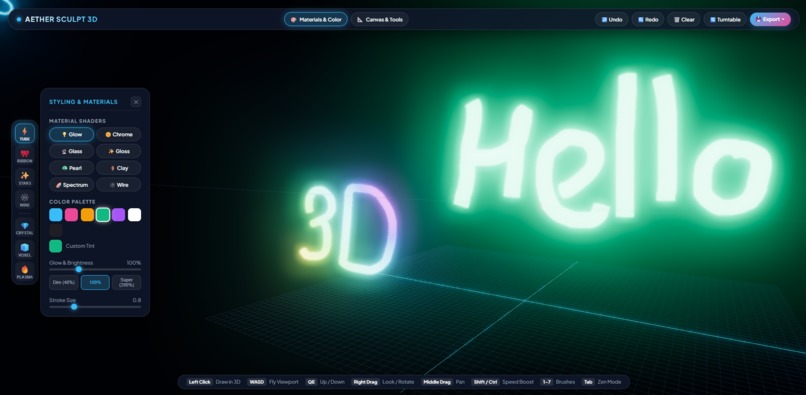Pick the green palette color
This screenshot has height=395, width=806.
tap(103, 214)
